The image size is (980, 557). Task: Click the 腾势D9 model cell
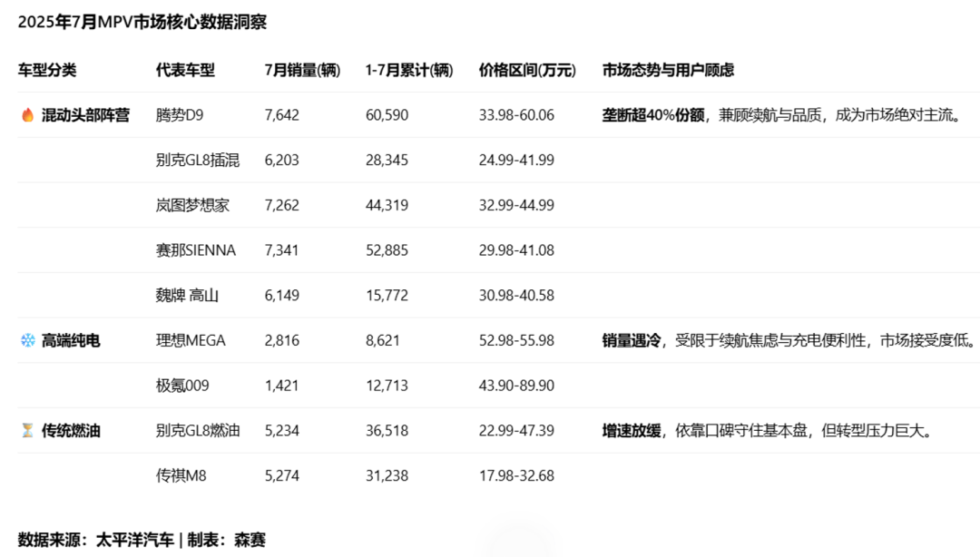(180, 115)
